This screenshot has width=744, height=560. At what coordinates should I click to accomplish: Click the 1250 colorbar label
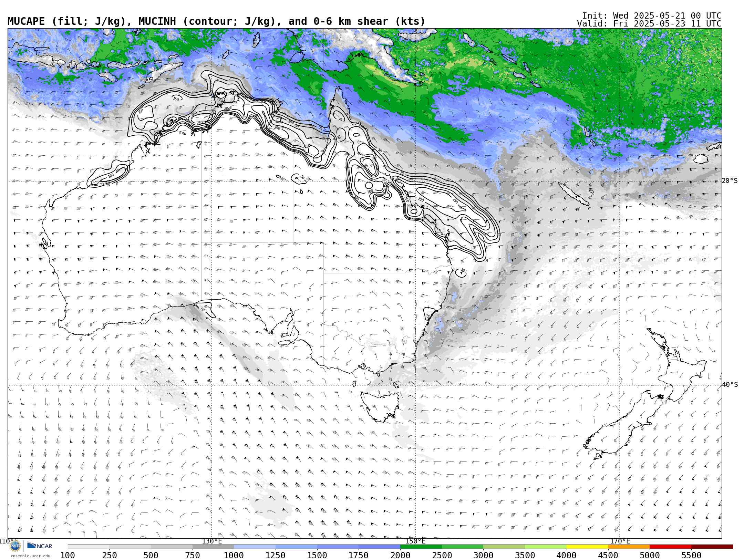pos(276,555)
